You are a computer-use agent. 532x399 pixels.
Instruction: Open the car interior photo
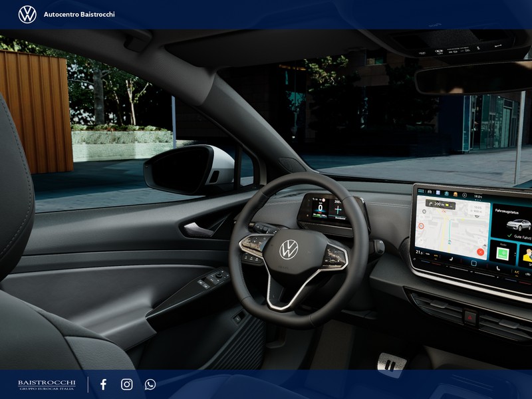tap(266, 199)
